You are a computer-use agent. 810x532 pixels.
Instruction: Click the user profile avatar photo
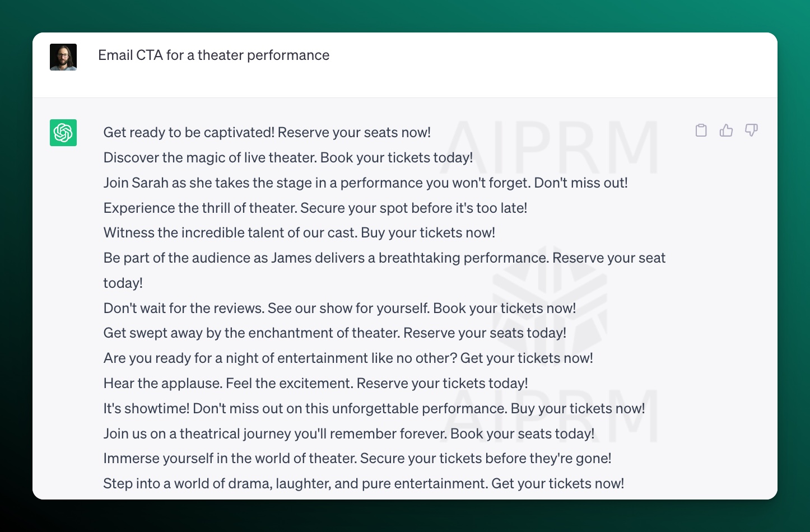(x=63, y=57)
